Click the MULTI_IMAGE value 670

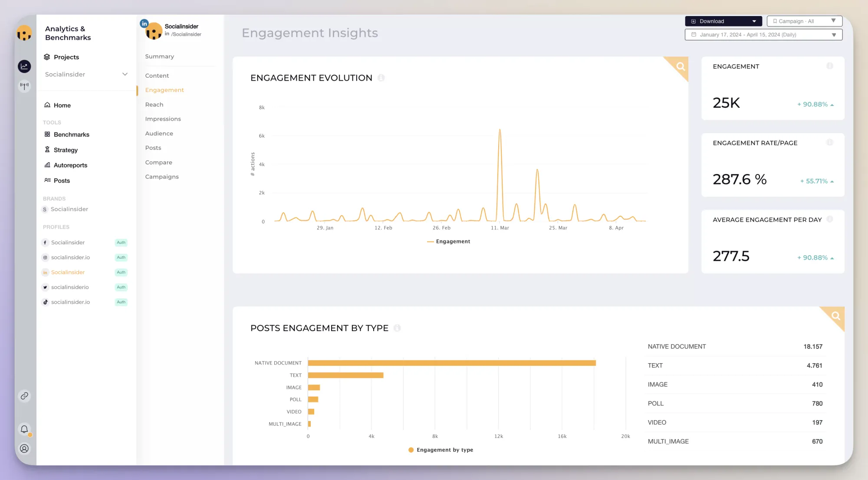click(x=817, y=441)
